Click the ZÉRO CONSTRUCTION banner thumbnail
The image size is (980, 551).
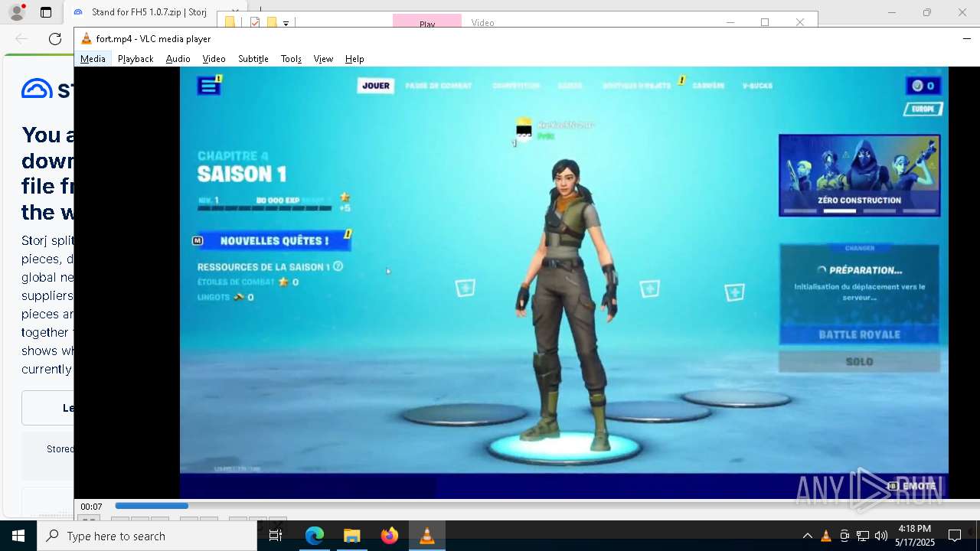(x=859, y=175)
